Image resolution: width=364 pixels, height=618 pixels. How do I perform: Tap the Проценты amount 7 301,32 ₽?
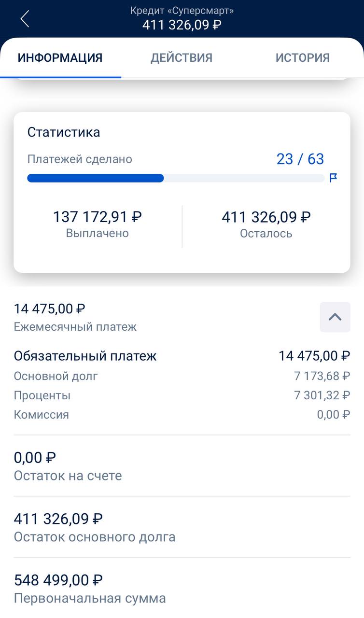[x=322, y=395]
